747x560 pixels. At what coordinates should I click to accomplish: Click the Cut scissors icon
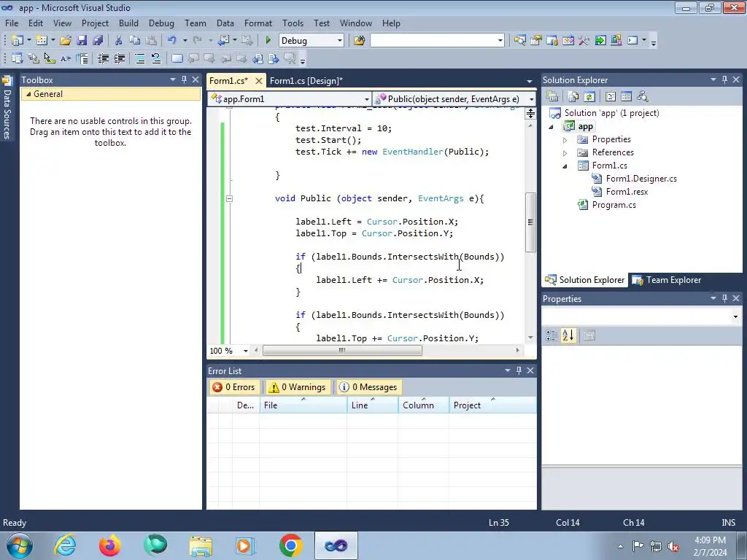pos(119,41)
